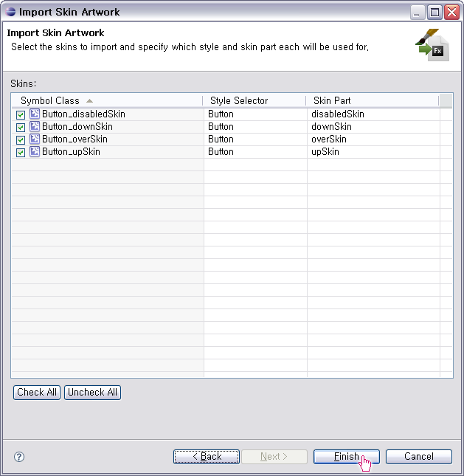The width and height of the screenshot is (464, 476).
Task: Click the downSkin Skin Part cell
Action: tap(373, 127)
